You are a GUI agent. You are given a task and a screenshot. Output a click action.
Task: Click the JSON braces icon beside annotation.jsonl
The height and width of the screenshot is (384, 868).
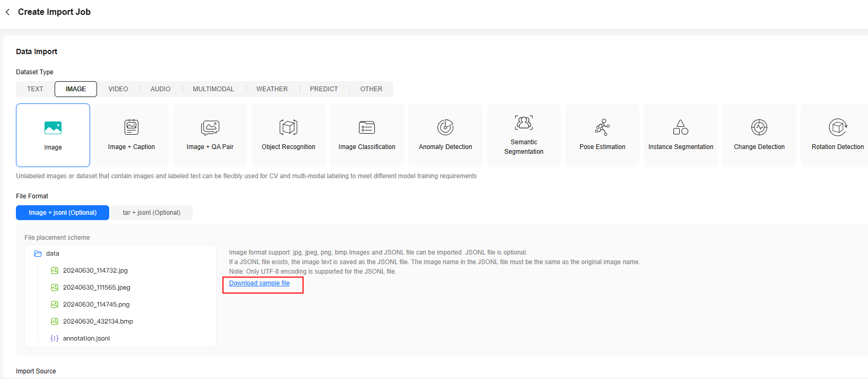pos(55,338)
